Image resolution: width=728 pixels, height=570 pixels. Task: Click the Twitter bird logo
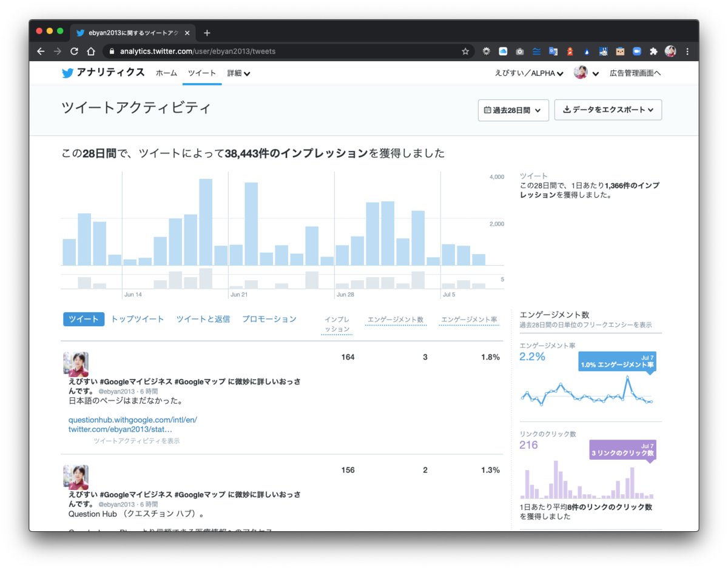click(x=67, y=73)
